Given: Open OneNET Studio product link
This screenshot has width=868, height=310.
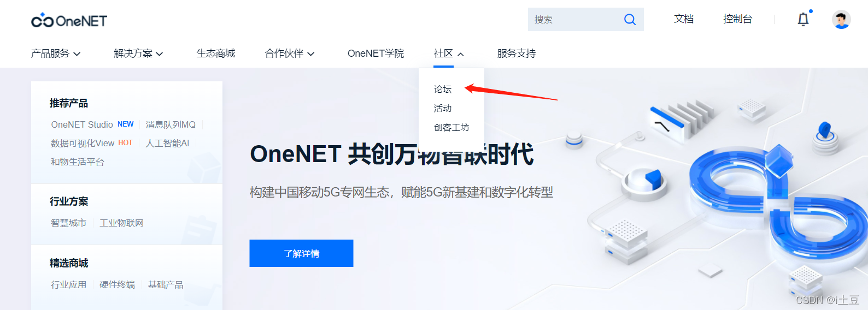Looking at the screenshot, I should tap(82, 124).
